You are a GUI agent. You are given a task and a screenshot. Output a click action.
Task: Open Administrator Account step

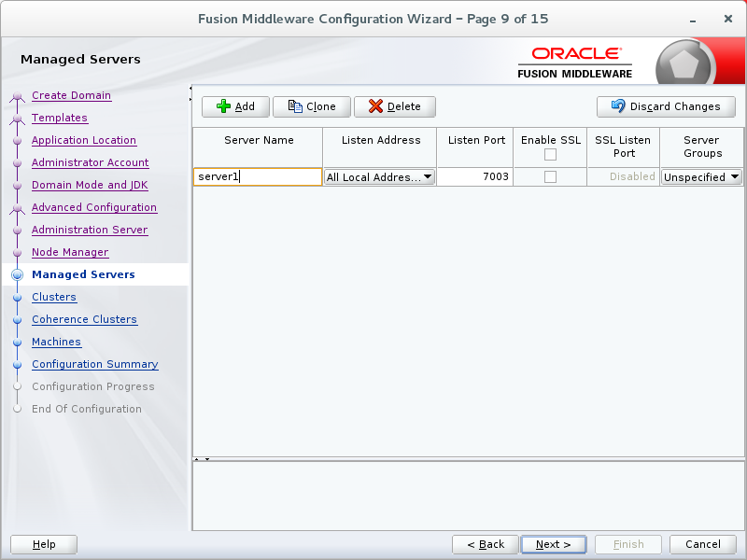[x=90, y=162]
